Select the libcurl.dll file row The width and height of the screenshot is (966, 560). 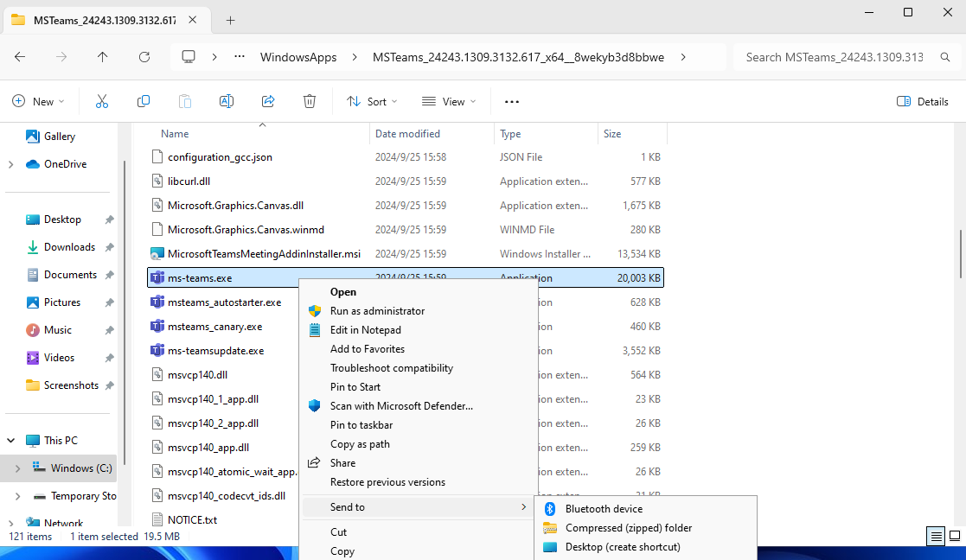406,181
